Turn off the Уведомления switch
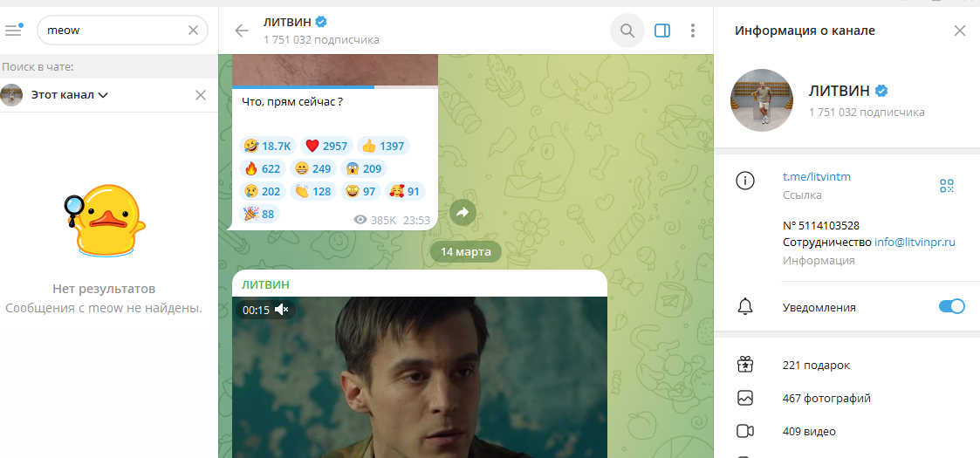The height and width of the screenshot is (458, 980). pos(952,307)
